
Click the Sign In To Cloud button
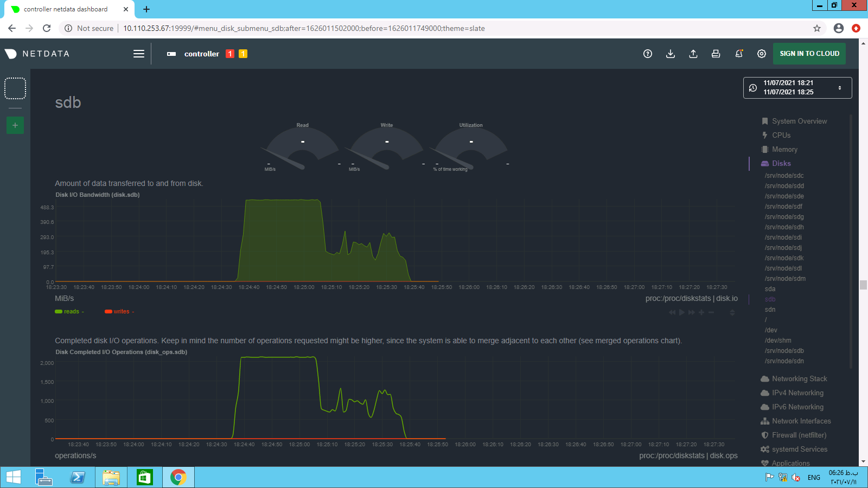(x=809, y=54)
